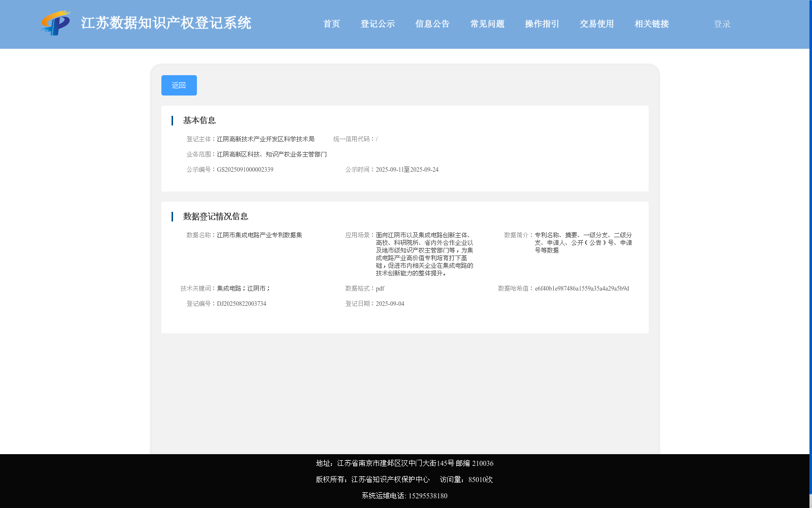Viewport: 812px width, 508px height.
Task: Select 技术关键词 value 集成电路；江阴市
Action: (x=244, y=289)
